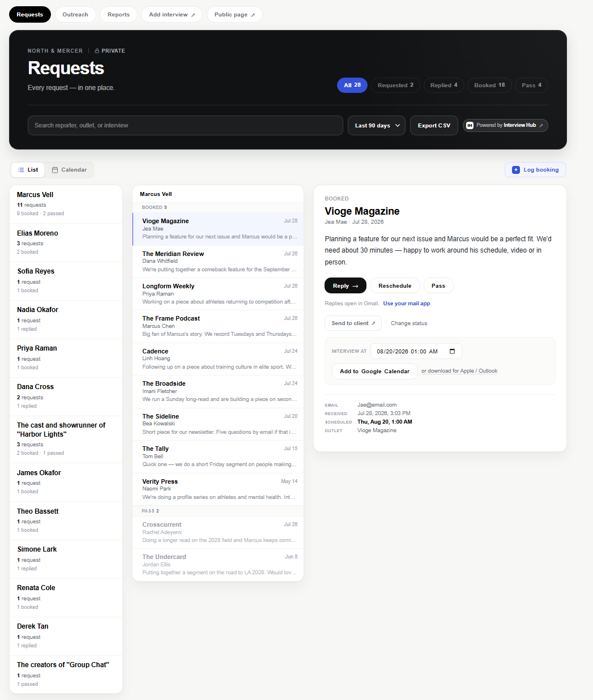The width and height of the screenshot is (593, 700).
Task: Filter by Pass 4
Action: [531, 85]
